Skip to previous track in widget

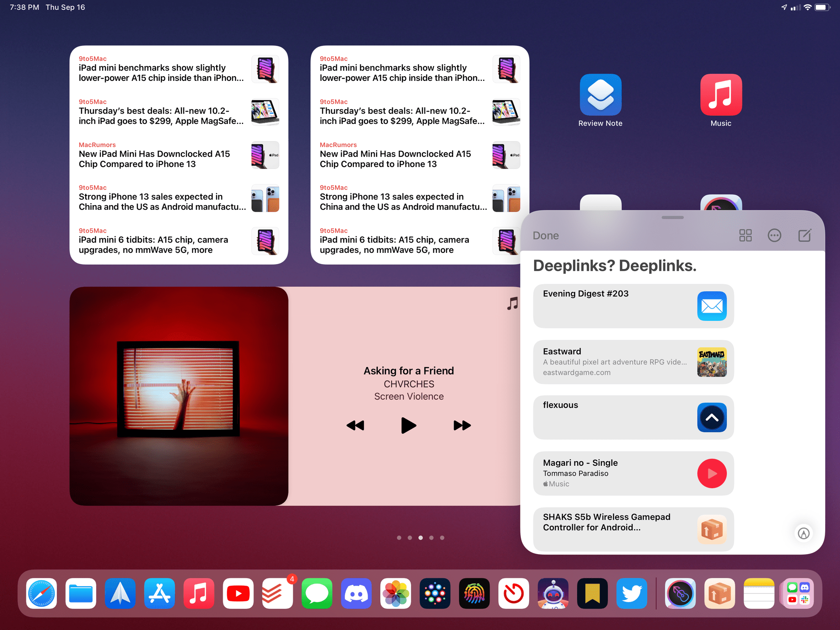tap(355, 426)
